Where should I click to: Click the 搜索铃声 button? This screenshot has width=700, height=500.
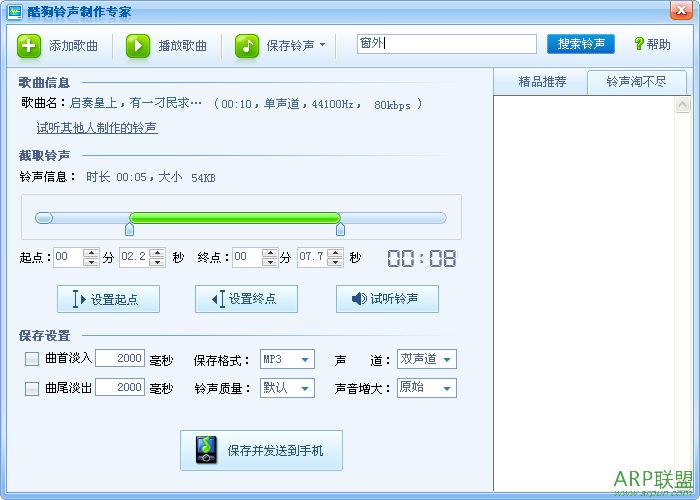click(581, 44)
